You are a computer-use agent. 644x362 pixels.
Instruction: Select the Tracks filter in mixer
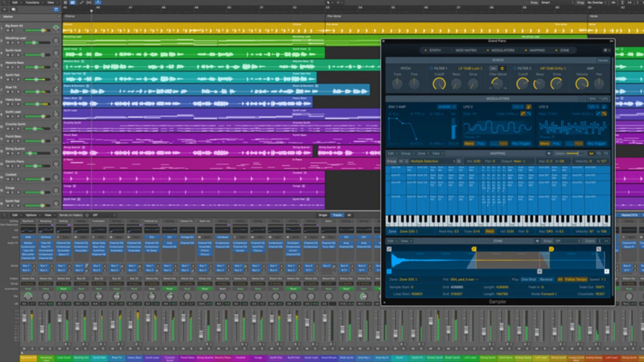pyautogui.click(x=337, y=215)
